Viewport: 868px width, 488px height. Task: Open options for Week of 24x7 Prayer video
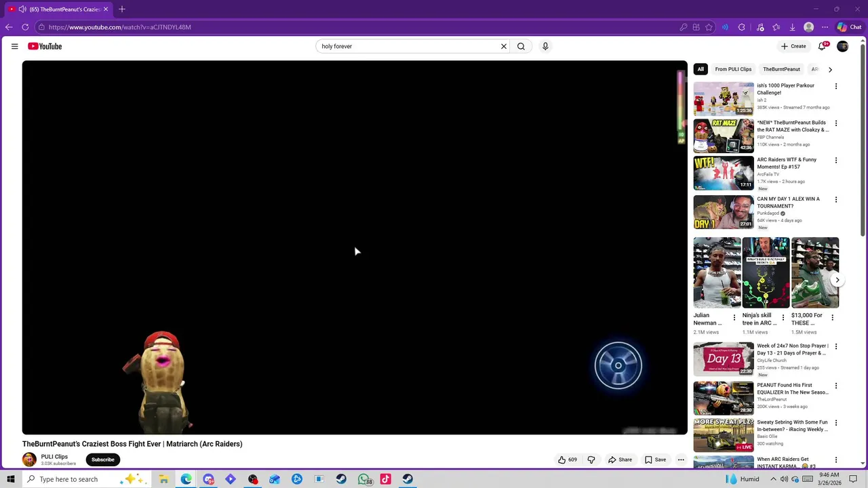pyautogui.click(x=836, y=346)
